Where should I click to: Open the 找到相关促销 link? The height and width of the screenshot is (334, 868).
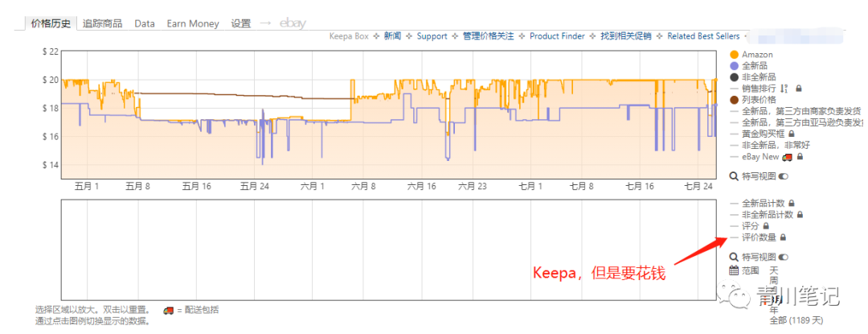[x=626, y=36]
